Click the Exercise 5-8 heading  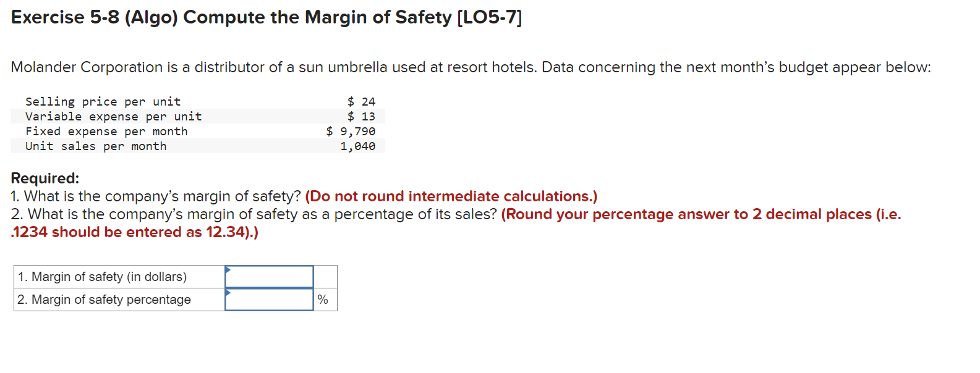[x=266, y=17]
